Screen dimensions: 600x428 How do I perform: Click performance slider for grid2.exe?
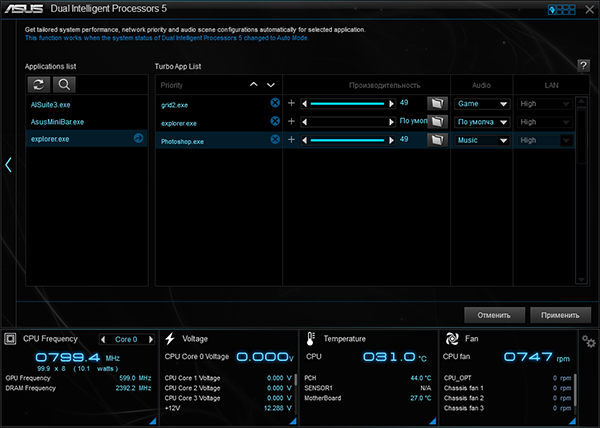(347, 104)
